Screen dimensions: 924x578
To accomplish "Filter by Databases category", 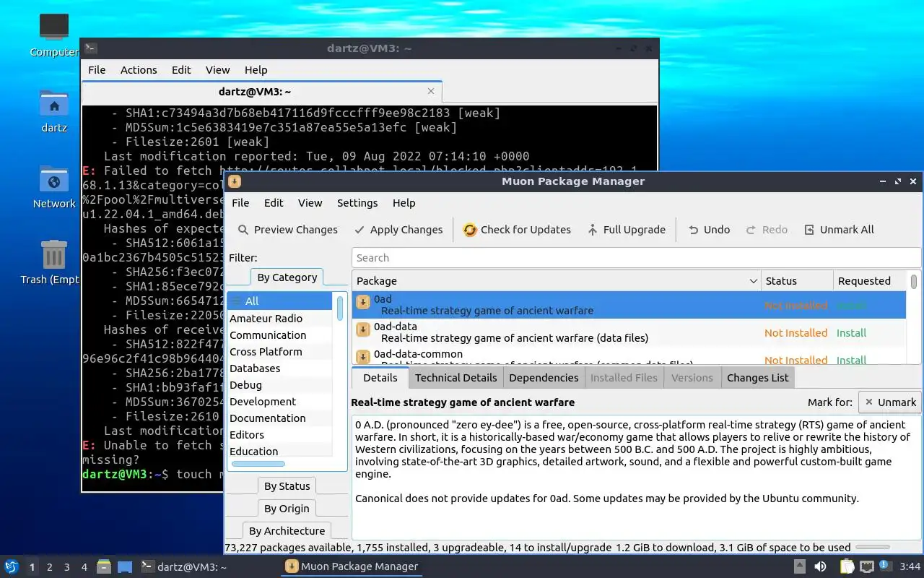I will click(280, 368).
